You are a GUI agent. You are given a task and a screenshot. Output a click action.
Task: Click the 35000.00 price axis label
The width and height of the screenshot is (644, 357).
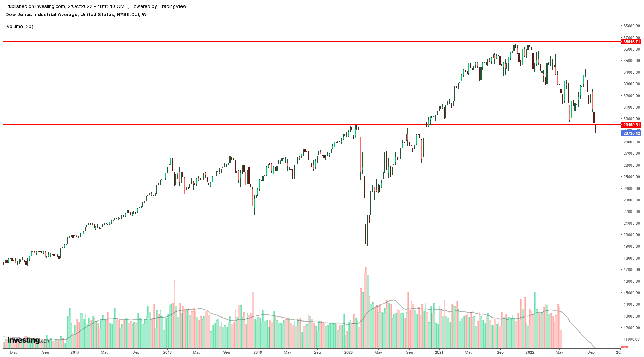click(x=631, y=61)
